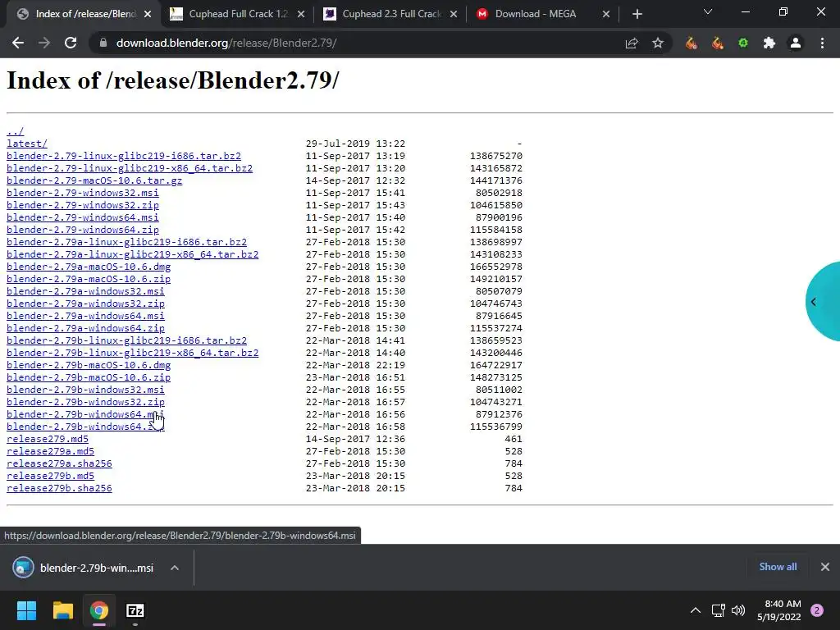
Task: Open release279a.md5 checksum file
Action: coord(50,452)
